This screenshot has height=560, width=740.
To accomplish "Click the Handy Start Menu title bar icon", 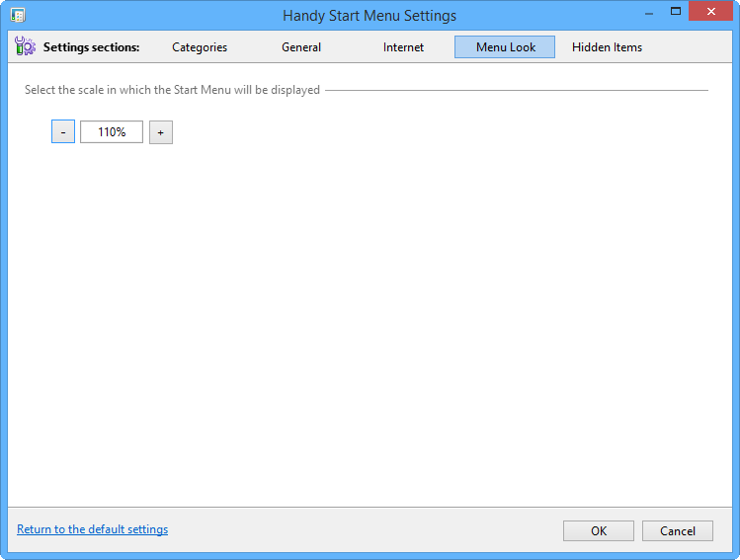I will tap(18, 15).
